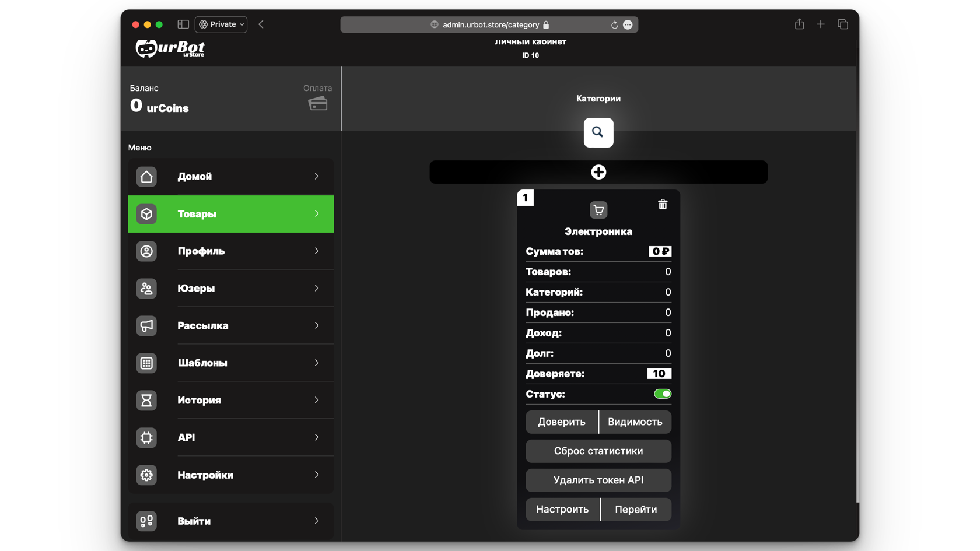Toggle the Статус switch off
Image resolution: width=980 pixels, height=551 pixels.
click(662, 394)
